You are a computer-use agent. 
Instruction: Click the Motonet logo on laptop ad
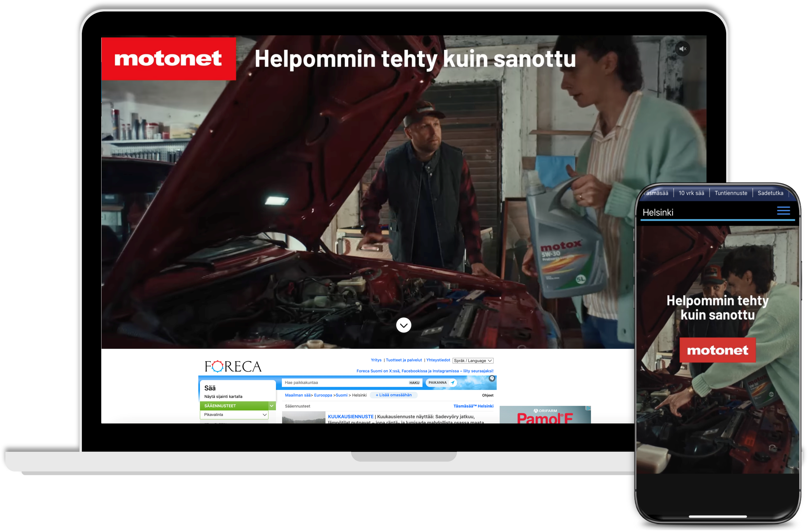click(x=168, y=59)
